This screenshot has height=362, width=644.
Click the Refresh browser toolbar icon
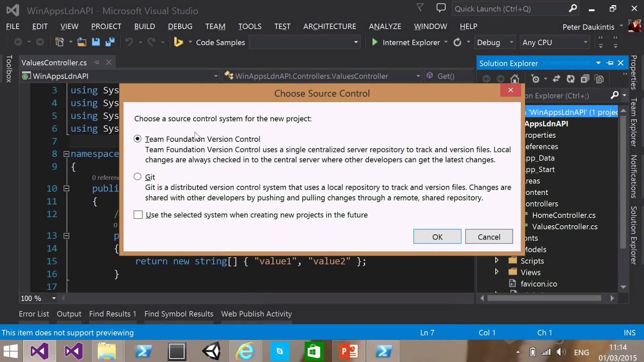tap(457, 42)
